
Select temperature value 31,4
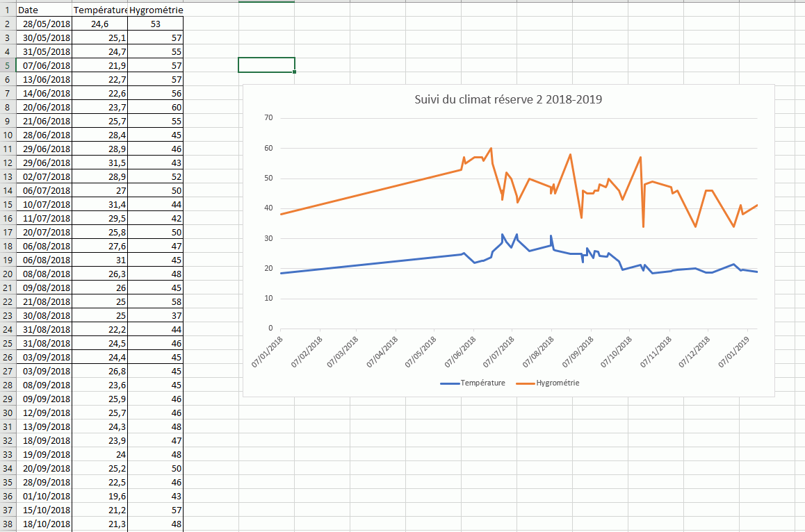(99, 204)
